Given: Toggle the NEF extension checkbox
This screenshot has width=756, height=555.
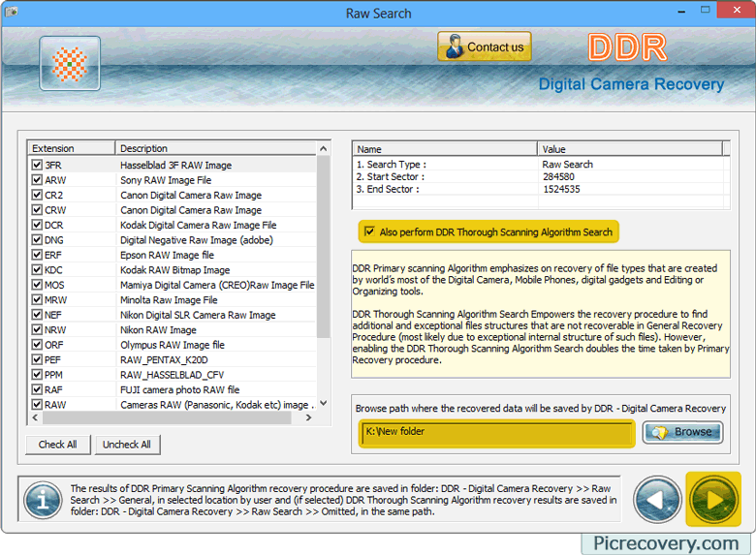Looking at the screenshot, I should tap(37, 314).
